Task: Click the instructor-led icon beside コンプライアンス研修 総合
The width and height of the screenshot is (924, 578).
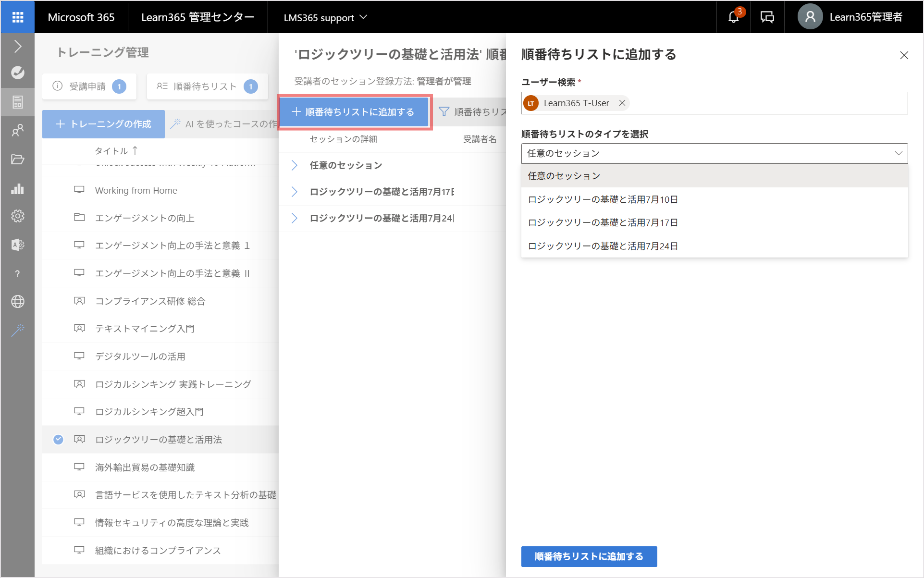Action: click(x=79, y=301)
